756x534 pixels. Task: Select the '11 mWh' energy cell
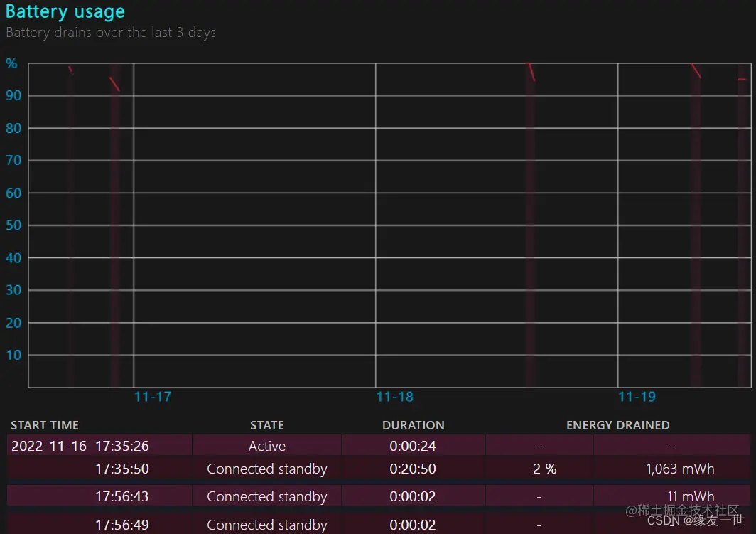(x=672, y=496)
